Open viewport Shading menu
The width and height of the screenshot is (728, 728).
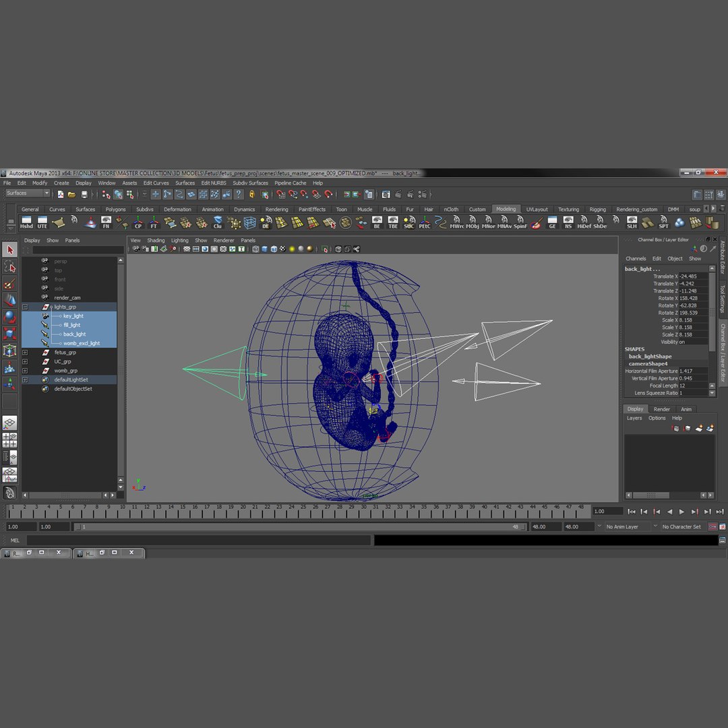click(156, 241)
